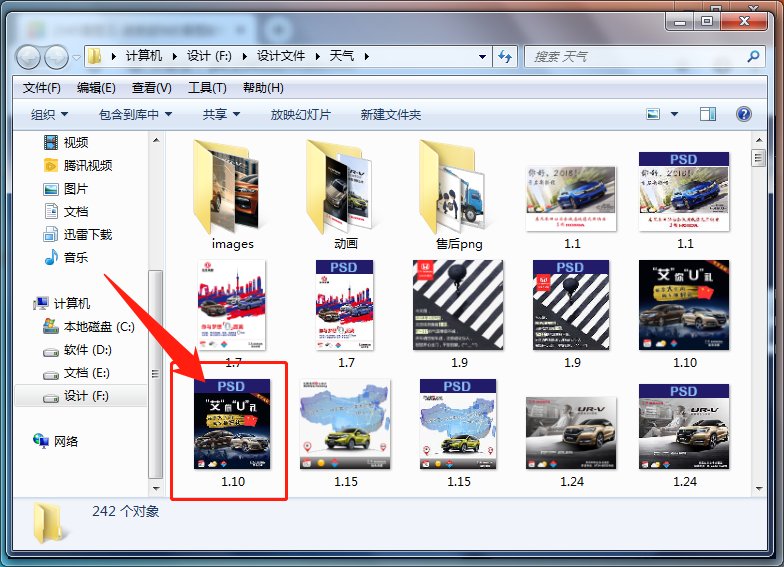Click 设计 (F:) in the breadcrumb path
Screen dimensions: 784x567
click(209, 56)
